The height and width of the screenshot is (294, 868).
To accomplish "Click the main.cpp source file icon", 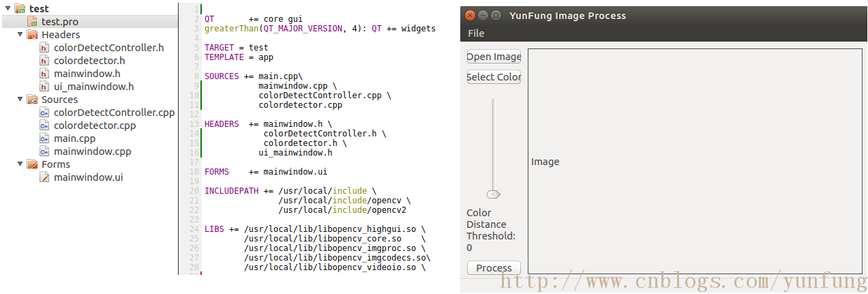I will click(44, 138).
